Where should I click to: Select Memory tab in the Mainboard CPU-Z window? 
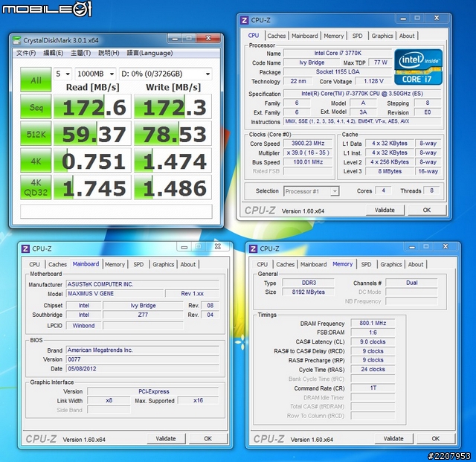pos(115,265)
